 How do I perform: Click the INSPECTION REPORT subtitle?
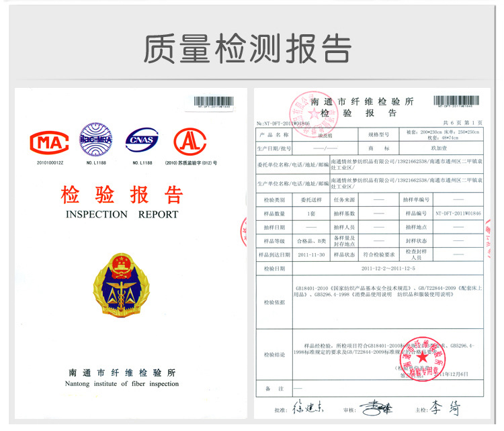[122, 214]
